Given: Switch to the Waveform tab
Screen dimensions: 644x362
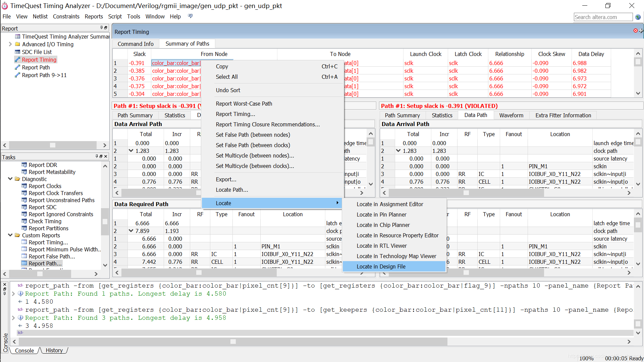Looking at the screenshot, I should pos(511,115).
